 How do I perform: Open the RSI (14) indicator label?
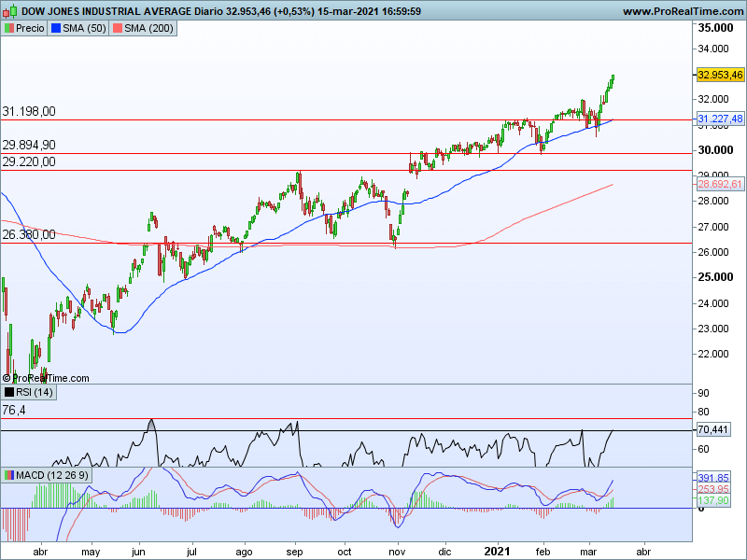click(29, 392)
